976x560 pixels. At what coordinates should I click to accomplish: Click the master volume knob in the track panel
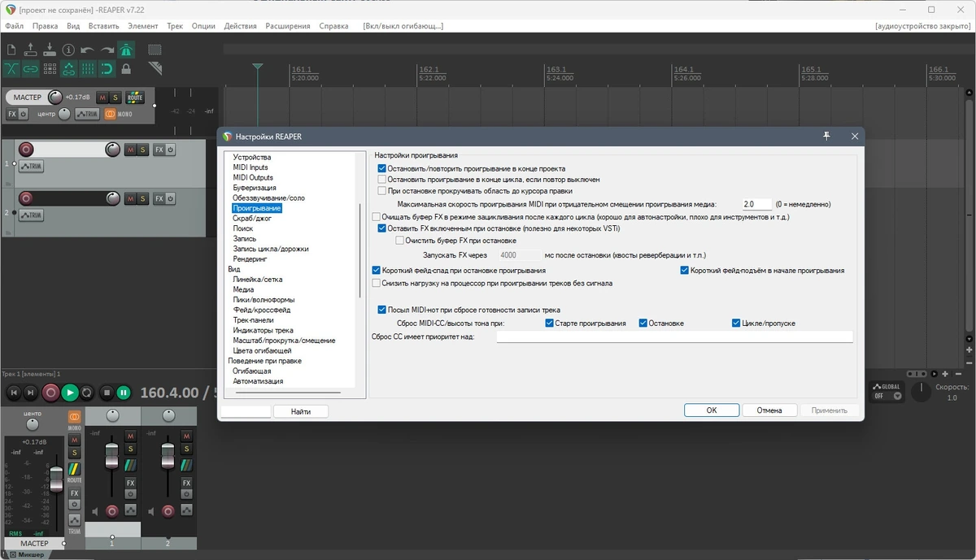tap(54, 98)
